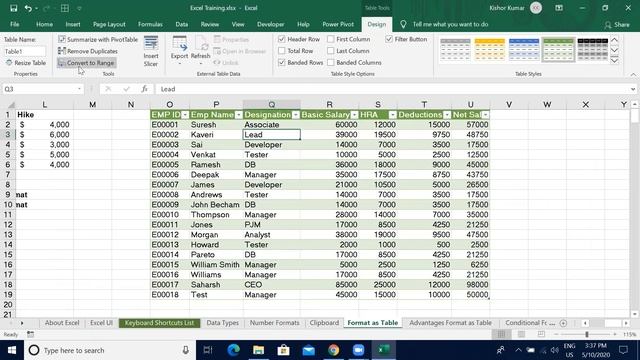Expand the formula bar
This screenshot has width=640, height=360.
coord(633,89)
